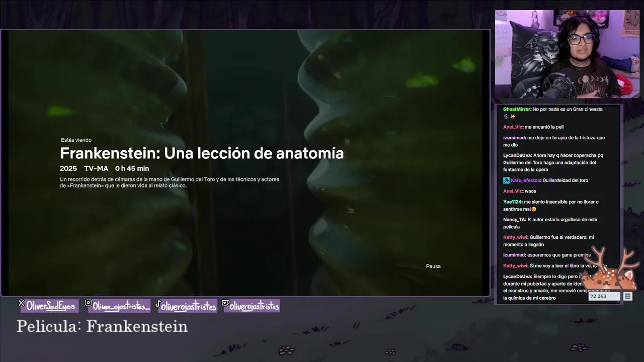Click the year '2025' in the metadata
This screenshot has width=644, height=362.
[68, 168]
